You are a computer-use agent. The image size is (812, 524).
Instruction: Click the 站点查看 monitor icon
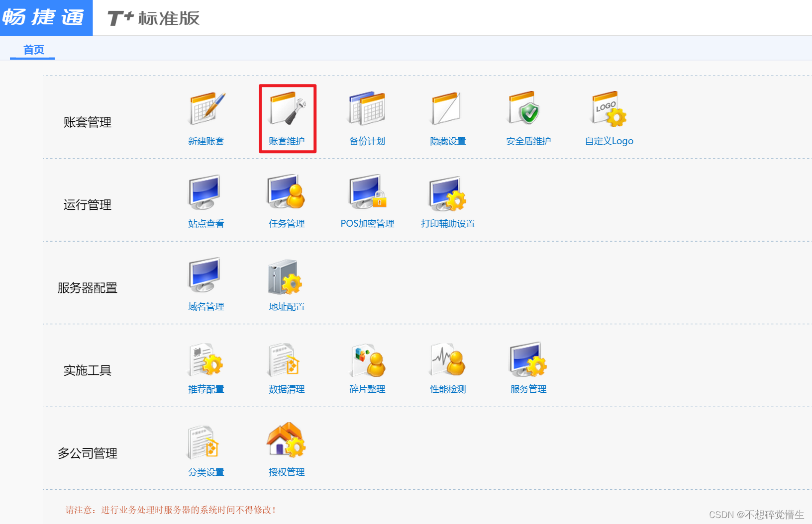pos(204,192)
